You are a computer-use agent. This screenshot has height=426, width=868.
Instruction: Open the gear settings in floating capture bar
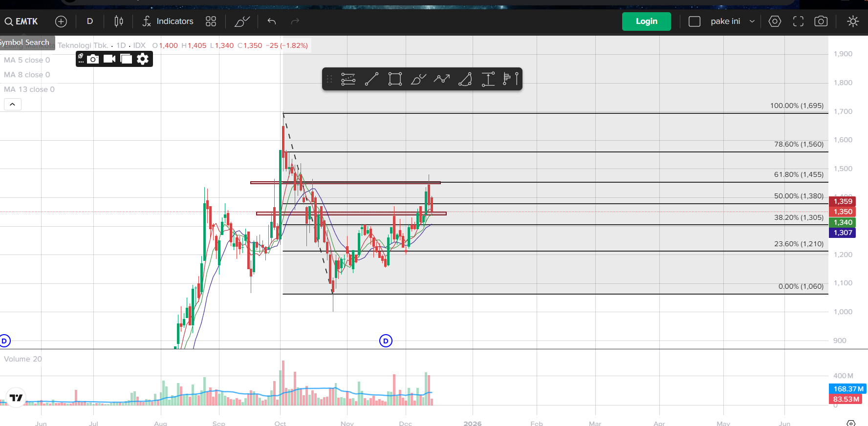[143, 59]
